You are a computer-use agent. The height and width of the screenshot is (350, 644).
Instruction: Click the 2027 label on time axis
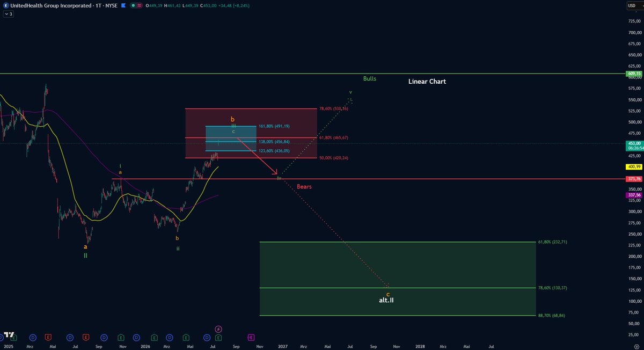[283, 346]
